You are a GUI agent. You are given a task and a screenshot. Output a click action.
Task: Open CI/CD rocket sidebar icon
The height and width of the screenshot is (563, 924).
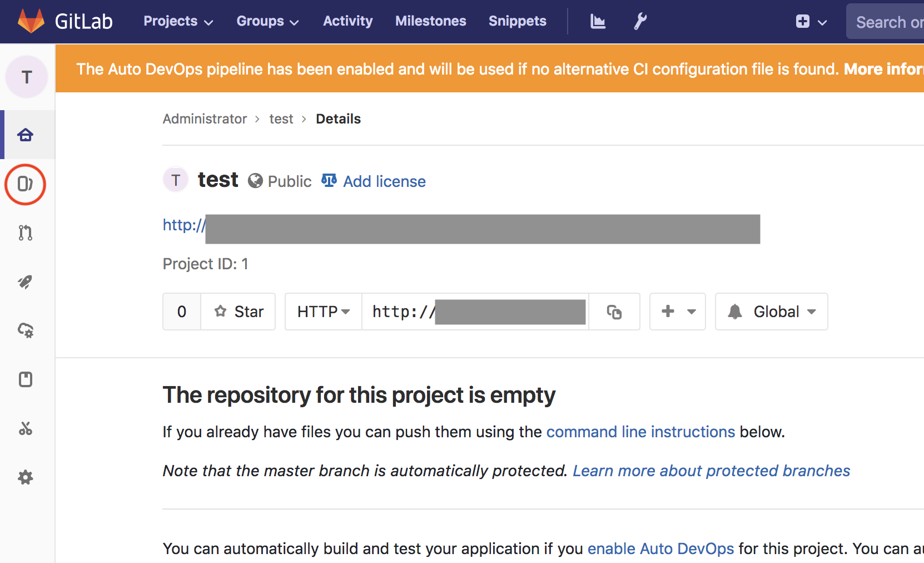tap(26, 281)
